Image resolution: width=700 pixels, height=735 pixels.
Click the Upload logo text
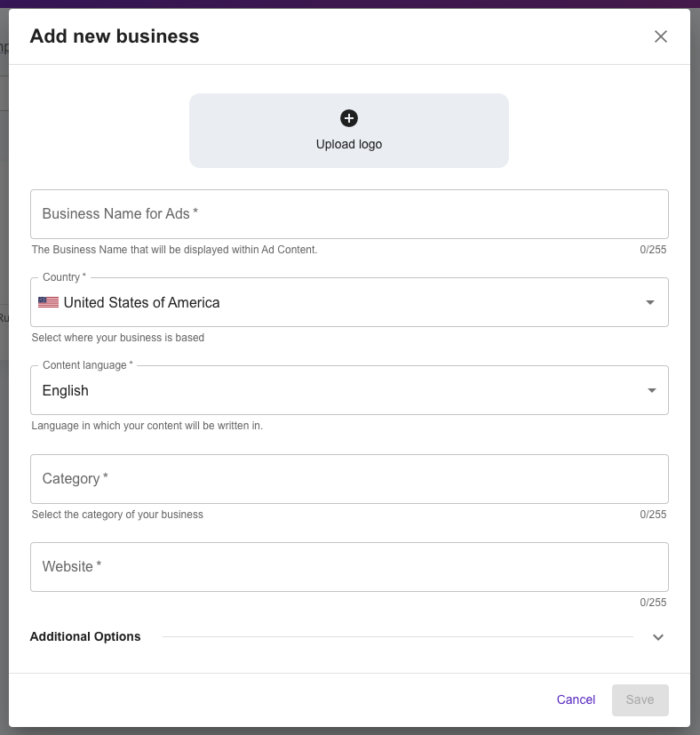(349, 144)
